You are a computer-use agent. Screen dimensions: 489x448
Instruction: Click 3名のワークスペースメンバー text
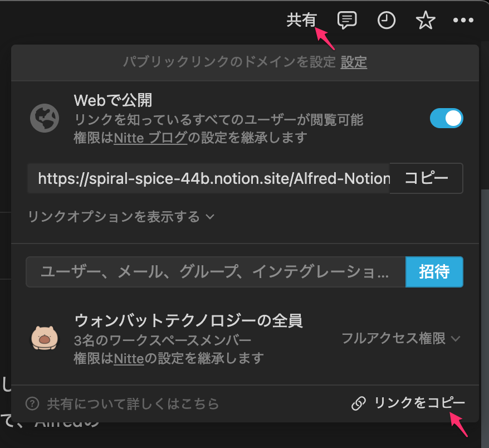click(x=163, y=340)
